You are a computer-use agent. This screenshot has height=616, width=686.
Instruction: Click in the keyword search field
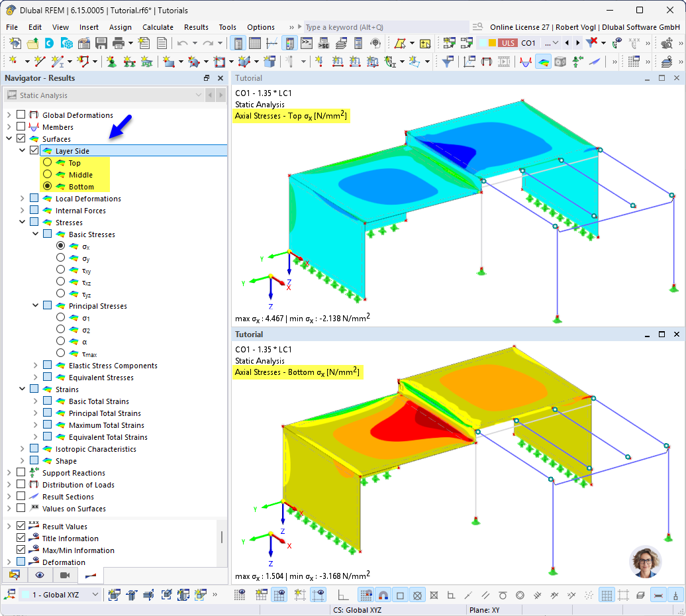pos(386,27)
